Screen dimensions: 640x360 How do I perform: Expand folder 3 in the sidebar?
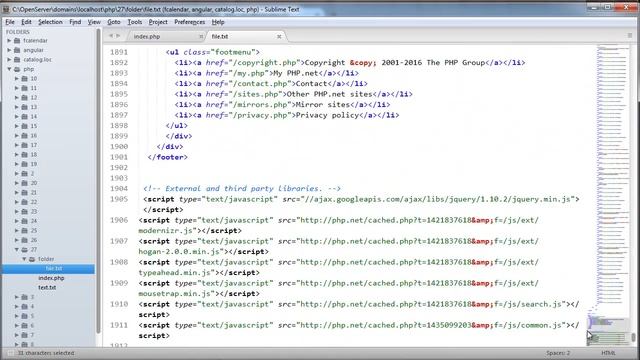coord(17,297)
